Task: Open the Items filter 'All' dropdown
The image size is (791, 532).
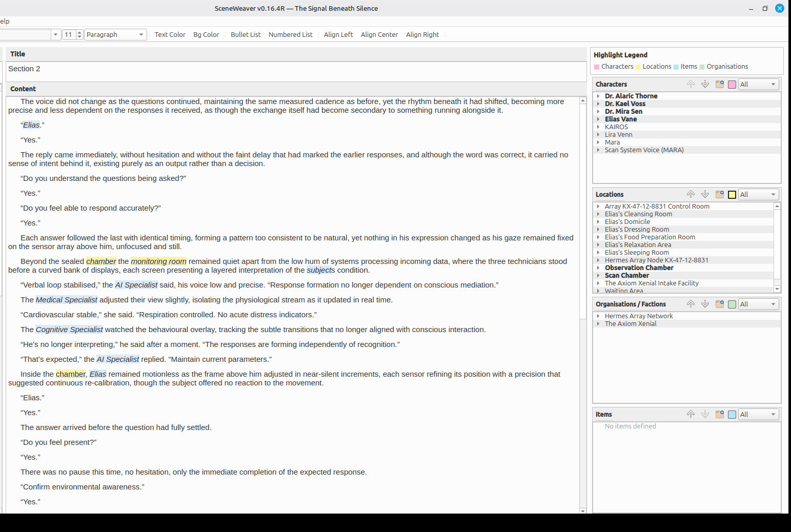Action: [x=758, y=414]
